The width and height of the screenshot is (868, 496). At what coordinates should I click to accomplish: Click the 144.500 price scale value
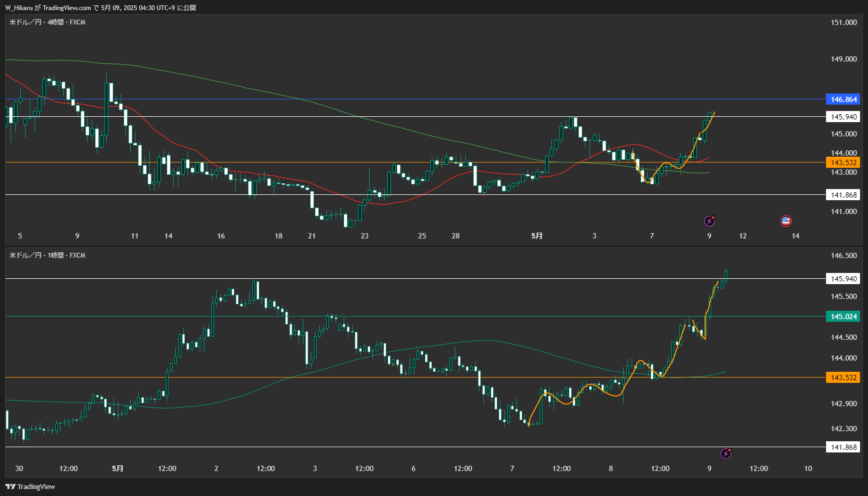pos(844,337)
